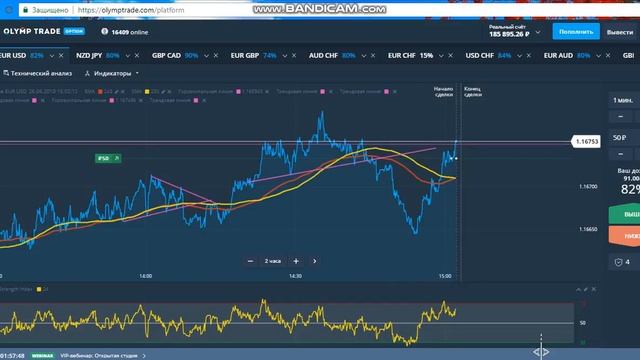Close the EUR CHF asset tab
The height and width of the screenshot is (360, 640).
(x=451, y=56)
